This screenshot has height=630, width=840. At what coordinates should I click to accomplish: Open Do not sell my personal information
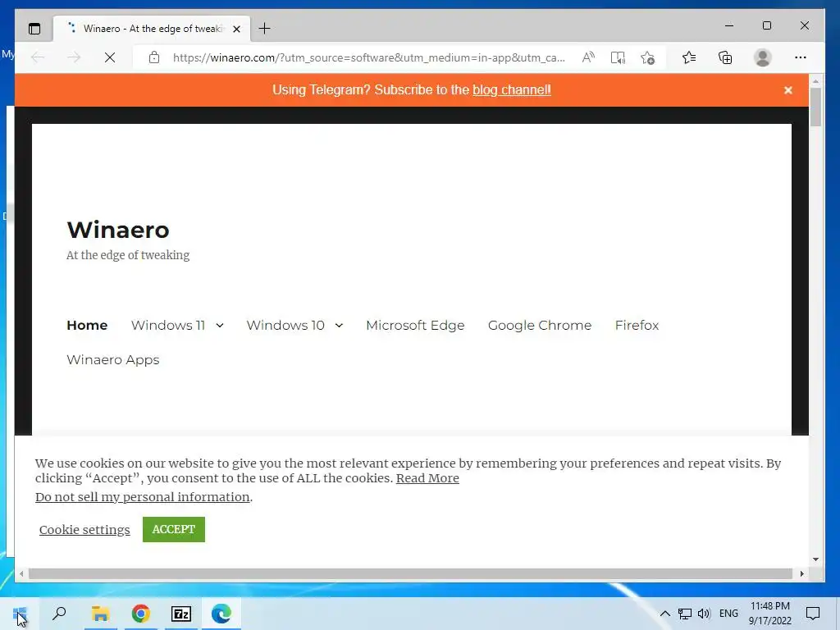pos(143,497)
